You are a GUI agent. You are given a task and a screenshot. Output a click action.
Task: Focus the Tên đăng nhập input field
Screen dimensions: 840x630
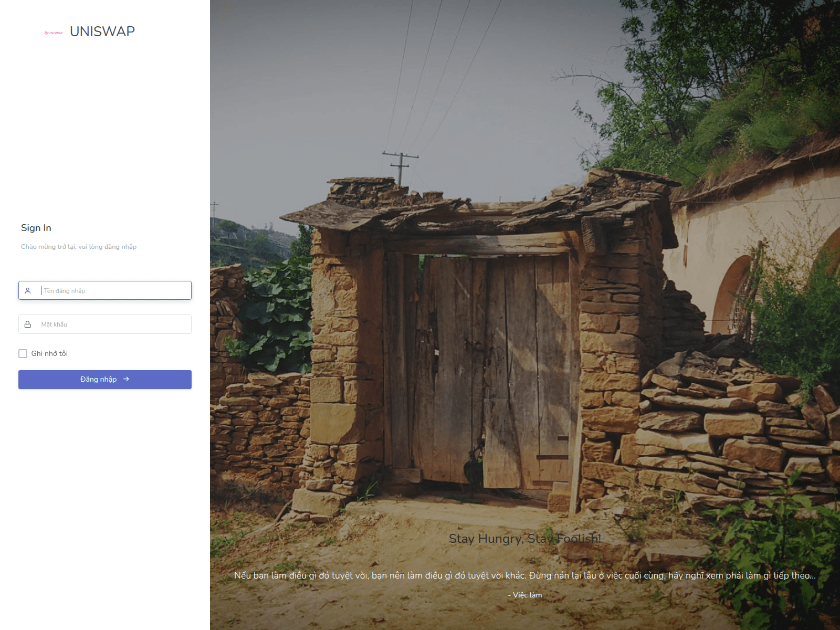pyautogui.click(x=105, y=291)
